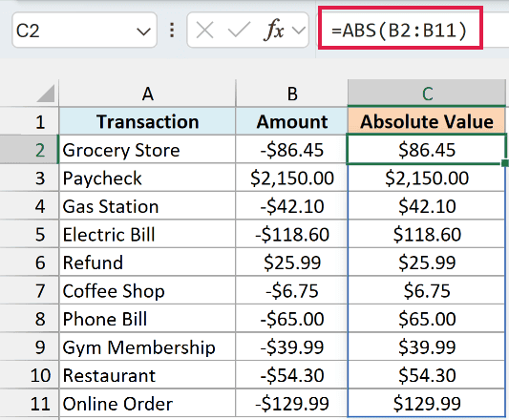Expand the Name Box dropdown arrow
This screenshot has height=420, width=509.
point(143,31)
